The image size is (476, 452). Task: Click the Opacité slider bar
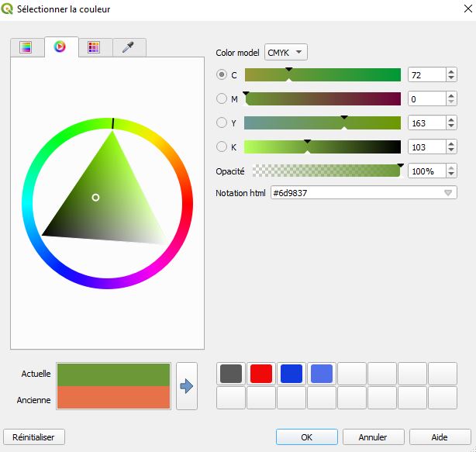[326, 171]
